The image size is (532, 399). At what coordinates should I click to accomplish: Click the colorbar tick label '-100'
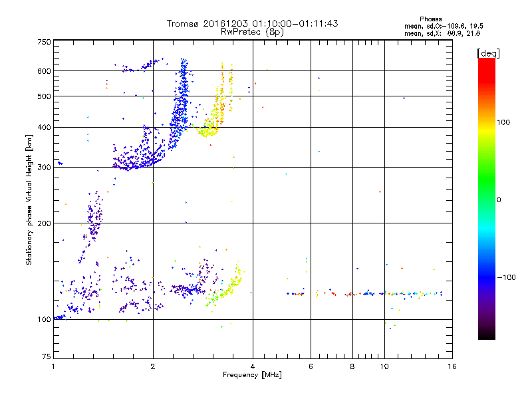click(506, 277)
